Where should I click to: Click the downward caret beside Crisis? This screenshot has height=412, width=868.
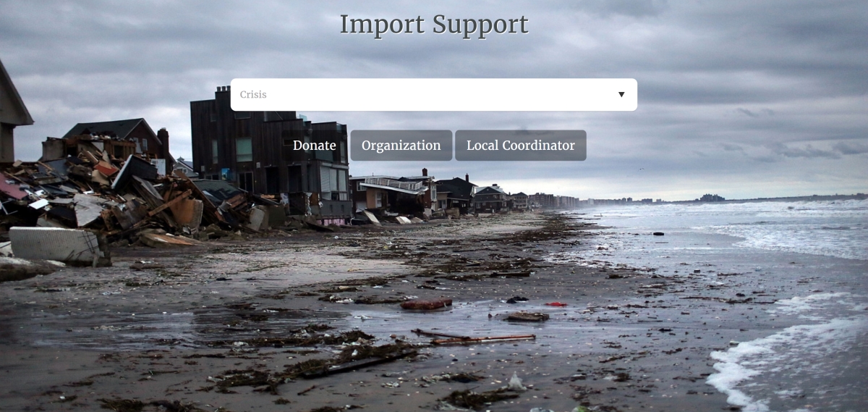(x=621, y=95)
